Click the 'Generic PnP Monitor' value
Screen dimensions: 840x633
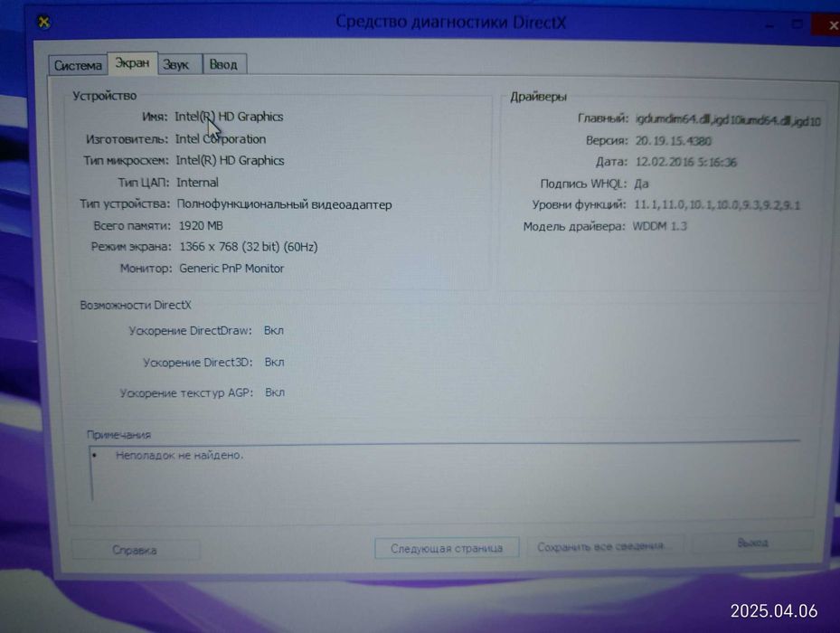pos(231,268)
